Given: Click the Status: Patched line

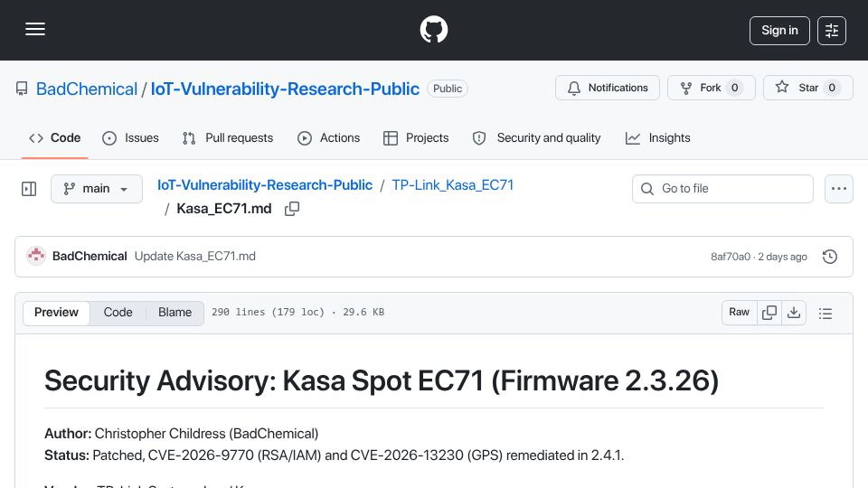Looking at the screenshot, I should [334, 455].
